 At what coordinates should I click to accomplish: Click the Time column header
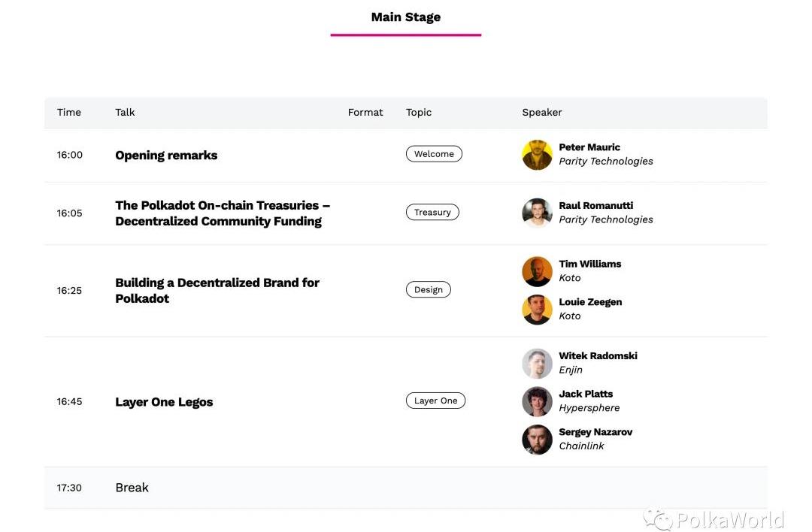(68, 113)
